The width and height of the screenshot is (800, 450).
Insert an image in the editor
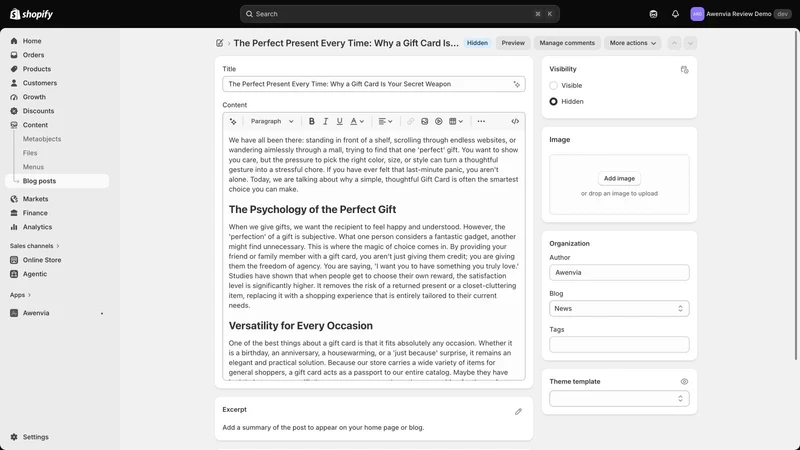click(424, 121)
